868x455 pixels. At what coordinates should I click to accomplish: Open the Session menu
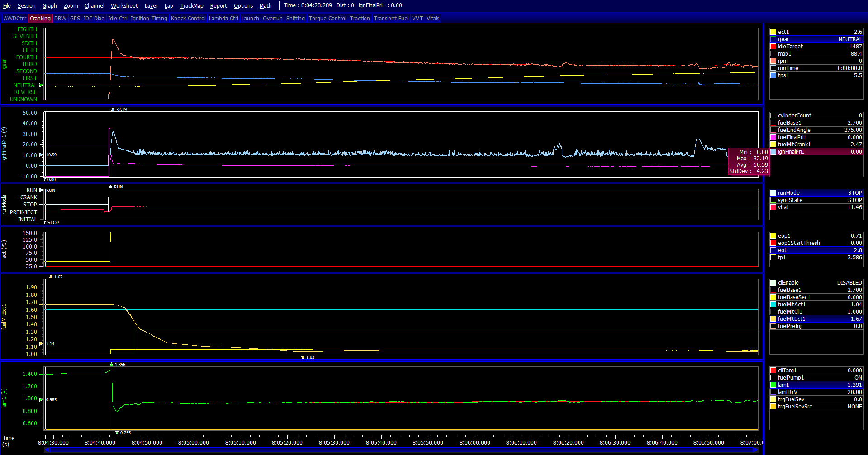[26, 5]
